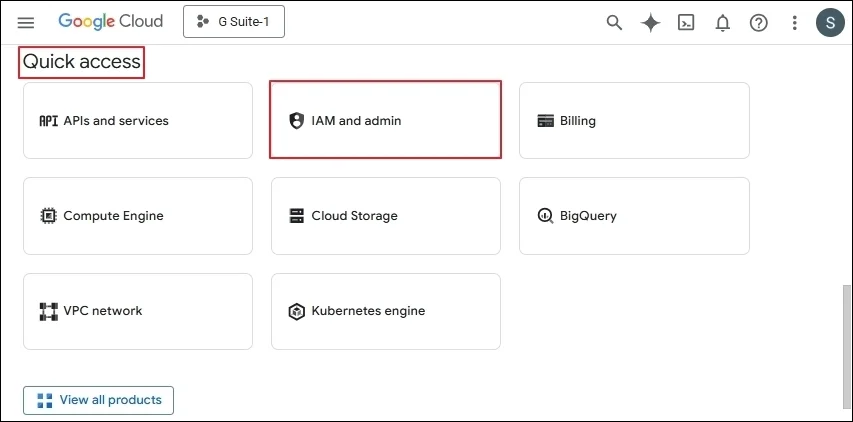
Task: Open the G Suite-1 project picker
Action: pos(234,22)
